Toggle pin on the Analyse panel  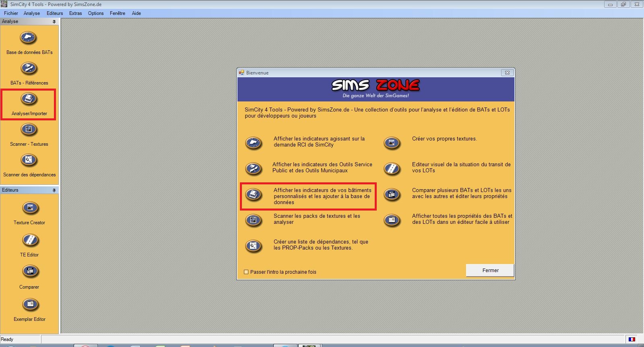coord(54,21)
